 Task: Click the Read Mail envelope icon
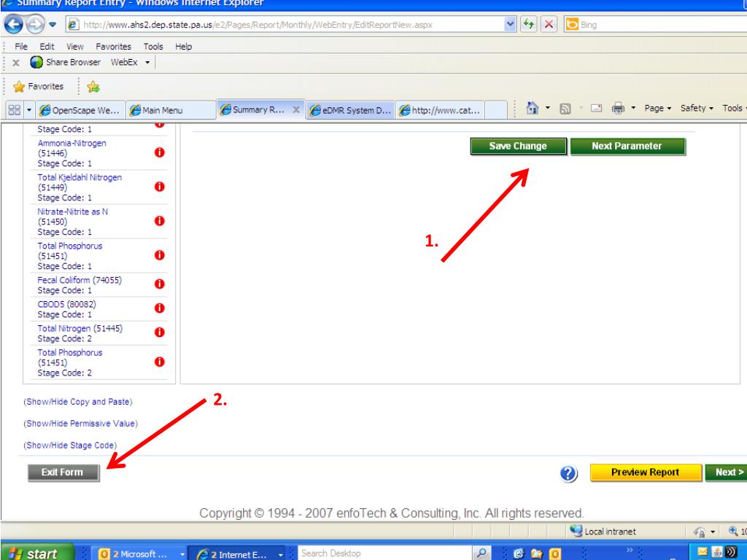(x=597, y=108)
